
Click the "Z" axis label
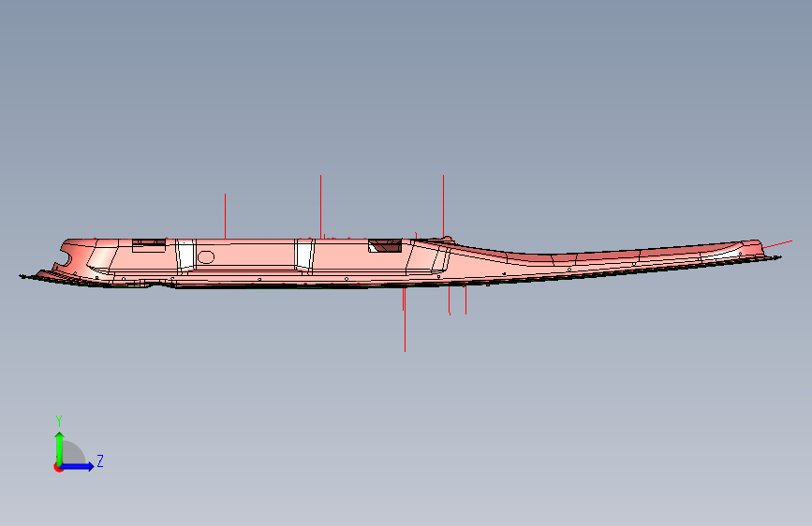point(100,460)
